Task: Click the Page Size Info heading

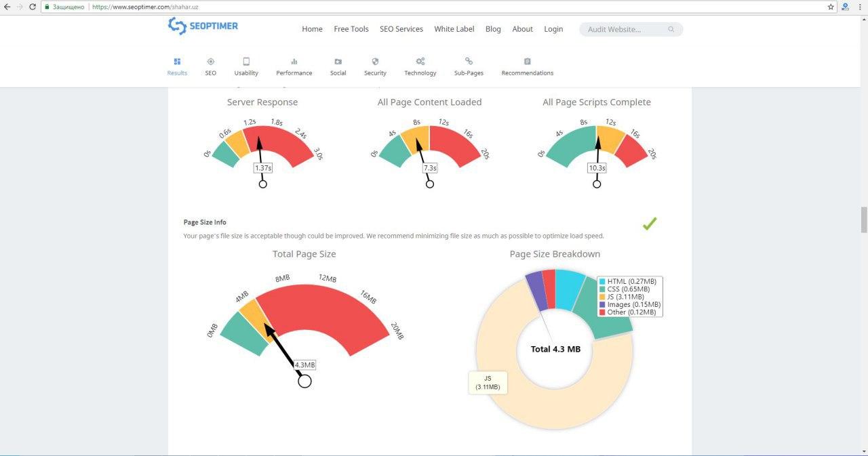Action: click(205, 222)
